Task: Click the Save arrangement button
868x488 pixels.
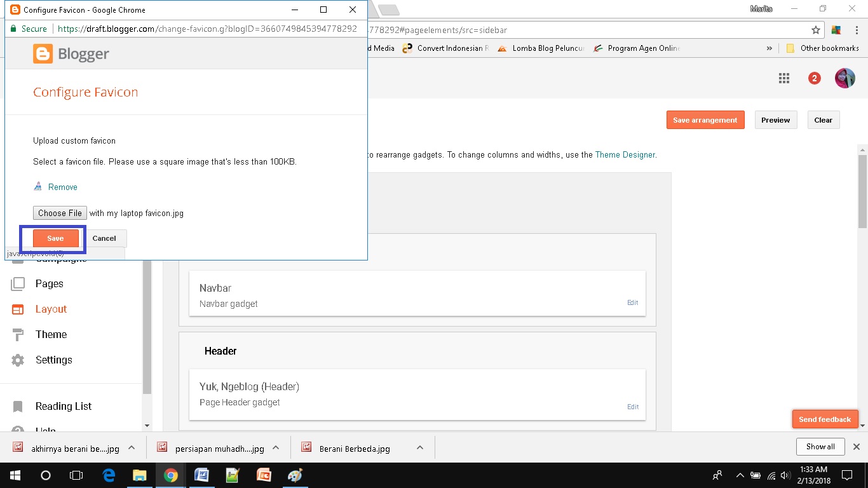Action: point(705,120)
